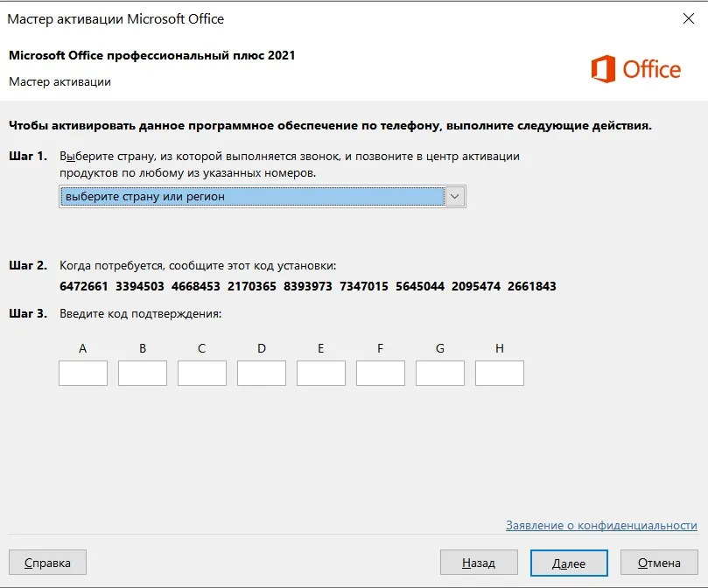Select installation code group 8393973

click(307, 286)
